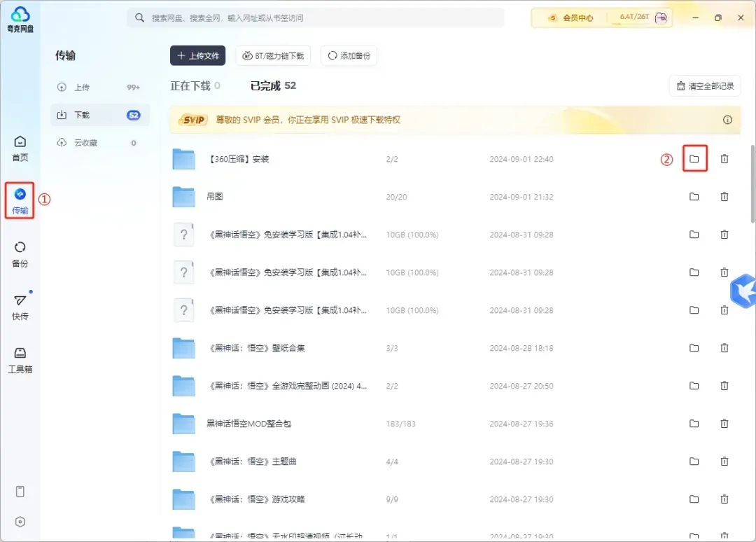The height and width of the screenshot is (542, 756).
Task: Click the 吊图 folder name
Action: point(215,197)
